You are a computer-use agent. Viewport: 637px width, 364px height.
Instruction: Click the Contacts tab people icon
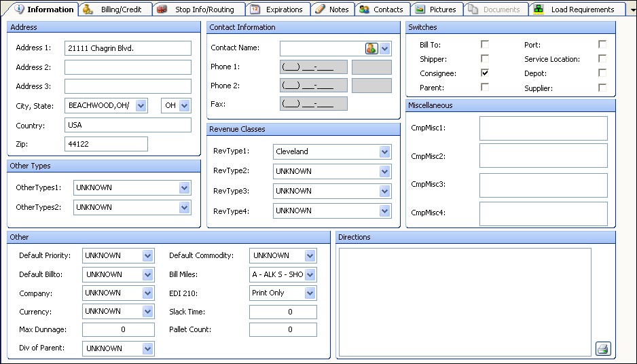(365, 10)
